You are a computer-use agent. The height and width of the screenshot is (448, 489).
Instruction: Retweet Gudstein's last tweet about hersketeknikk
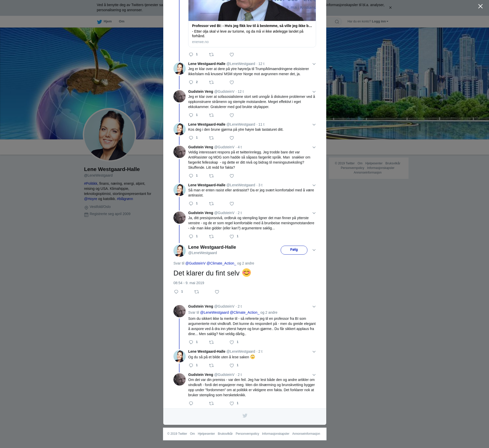211,403
